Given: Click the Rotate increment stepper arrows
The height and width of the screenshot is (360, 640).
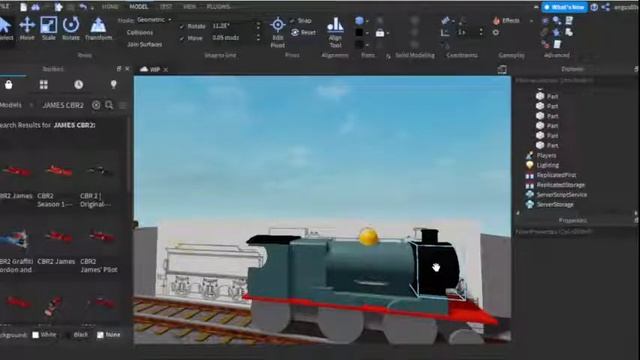Looking at the screenshot, I should pos(258,26).
